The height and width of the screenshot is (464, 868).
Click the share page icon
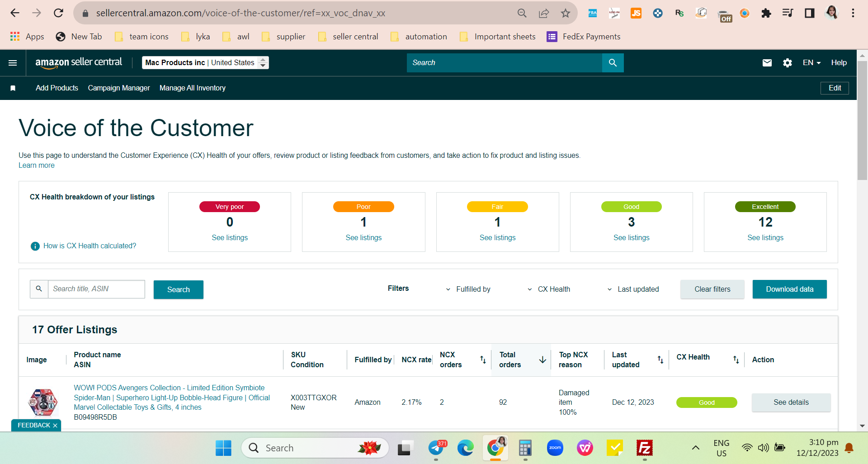[544, 13]
